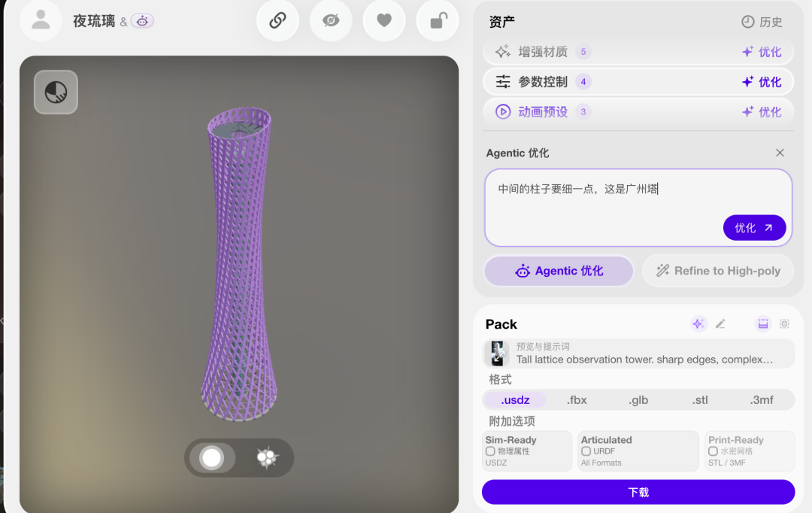Click the robot badge next to 夜琉璃

[x=142, y=21]
